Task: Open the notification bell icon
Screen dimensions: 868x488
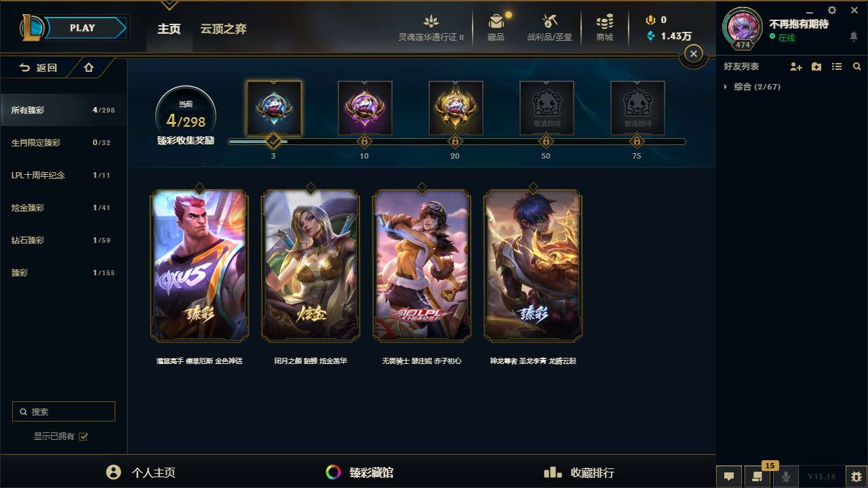Action: (854, 37)
